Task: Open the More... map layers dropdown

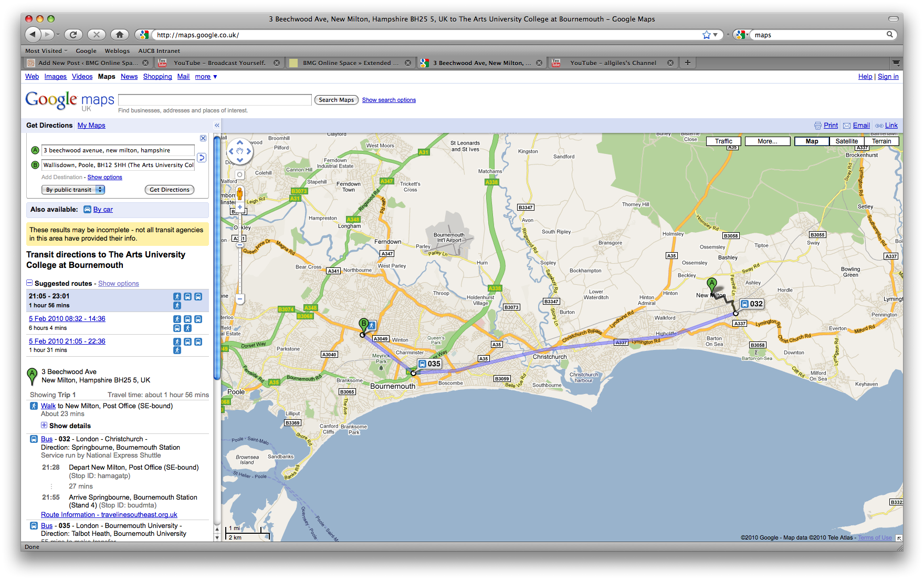Action: click(x=767, y=141)
